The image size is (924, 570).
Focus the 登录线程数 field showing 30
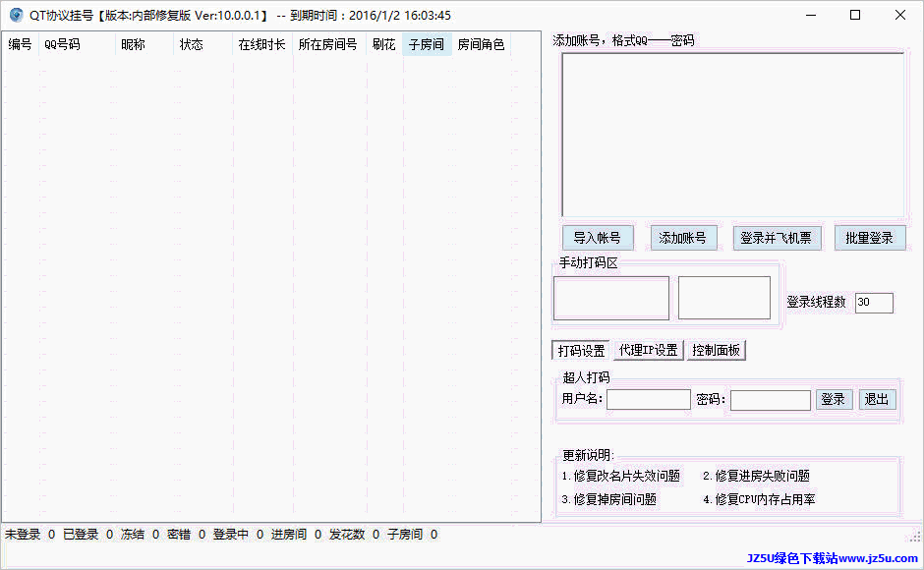click(x=874, y=303)
